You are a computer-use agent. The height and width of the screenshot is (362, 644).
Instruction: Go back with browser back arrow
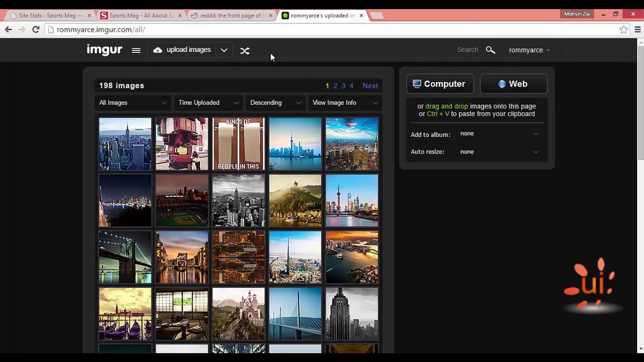tap(8, 29)
